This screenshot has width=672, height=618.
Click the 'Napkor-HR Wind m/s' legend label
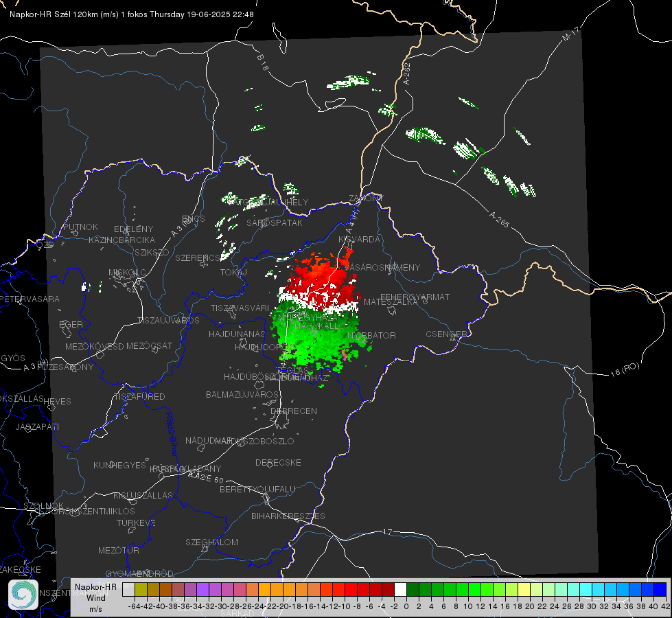[x=95, y=597]
